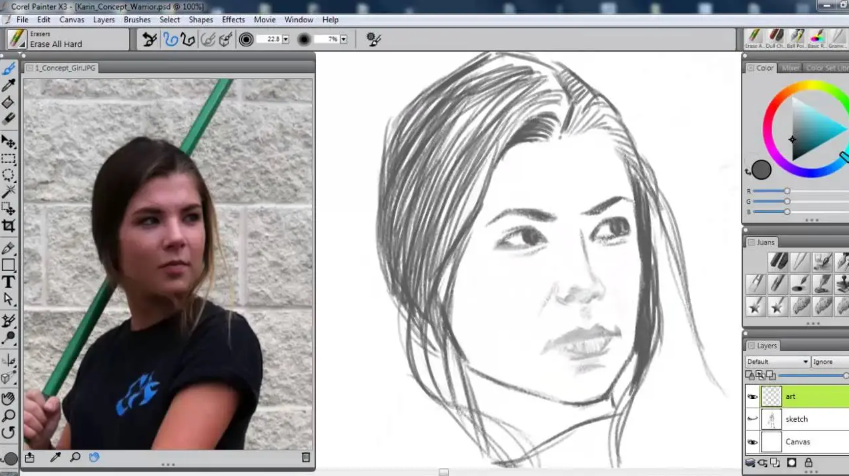
Task: Select the Dodge tool
Action: [8, 338]
